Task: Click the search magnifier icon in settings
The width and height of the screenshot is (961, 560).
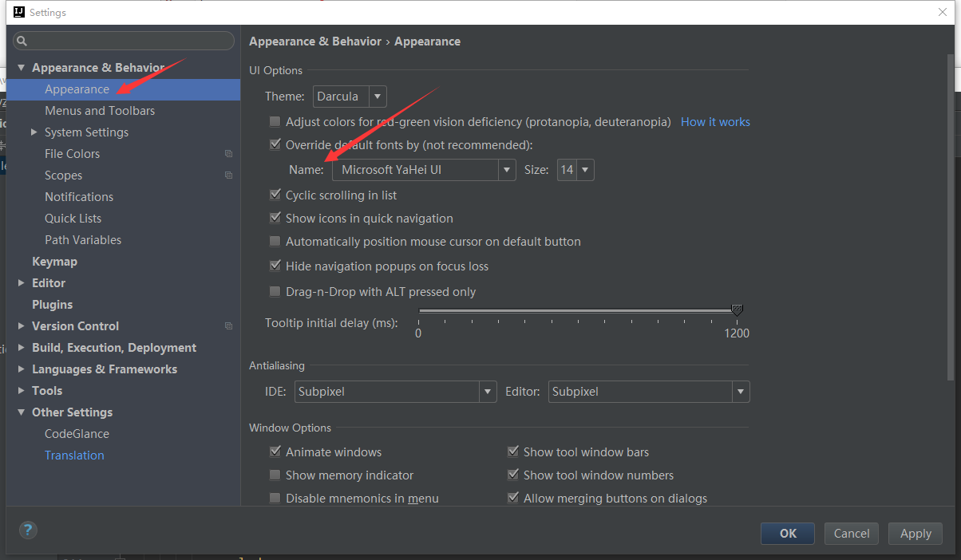Action: pyautogui.click(x=22, y=41)
